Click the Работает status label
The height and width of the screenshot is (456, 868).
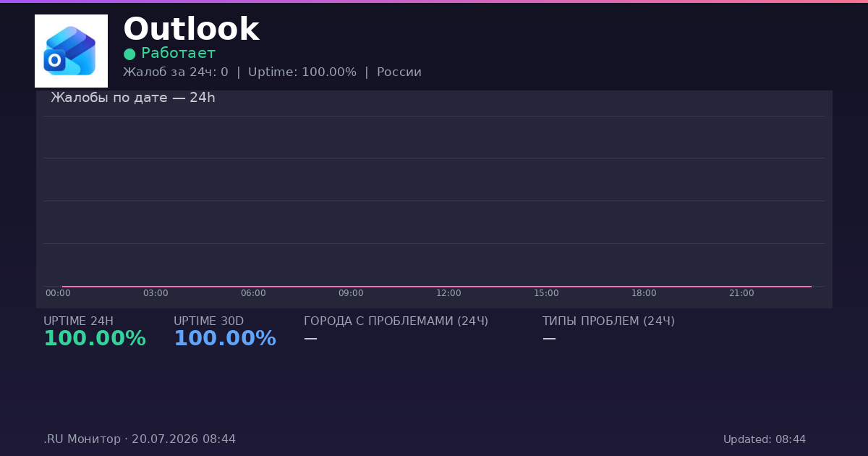178,53
